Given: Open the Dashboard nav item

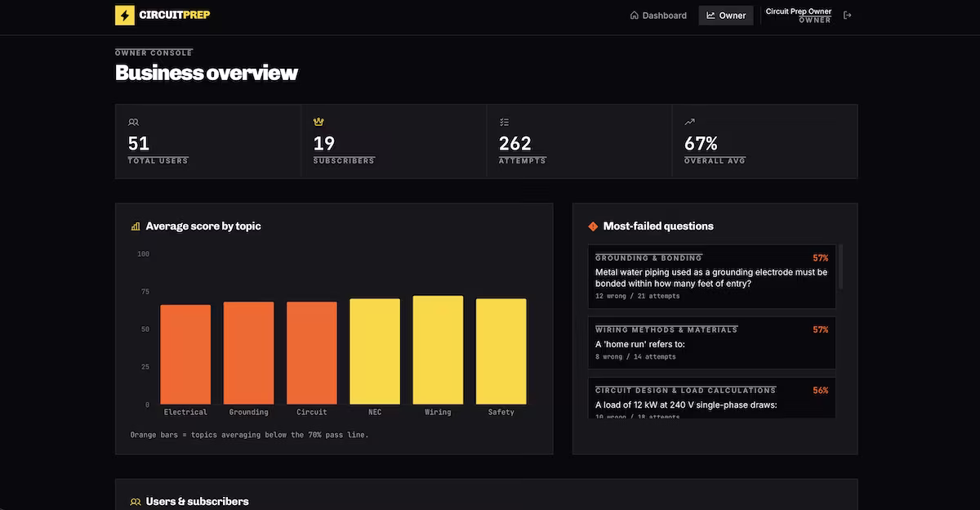Looking at the screenshot, I should (658, 16).
